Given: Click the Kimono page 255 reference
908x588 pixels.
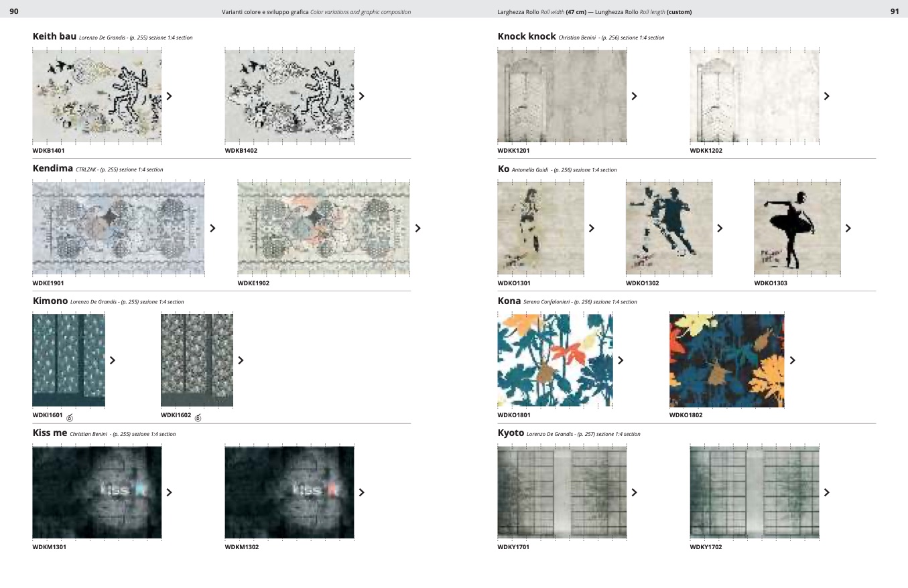Looking at the screenshot, I should point(126,302).
